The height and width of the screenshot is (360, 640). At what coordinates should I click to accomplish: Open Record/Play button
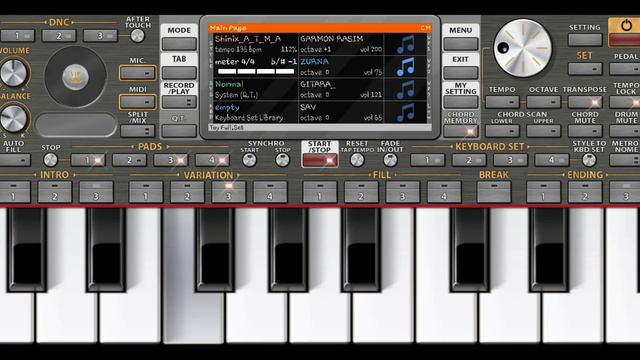click(179, 102)
